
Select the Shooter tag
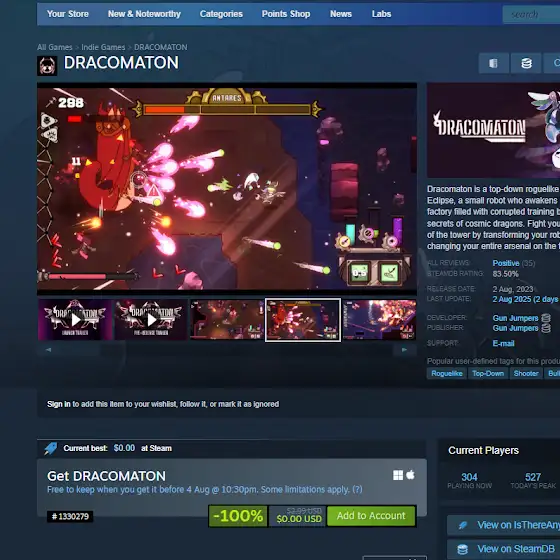pos(526,373)
